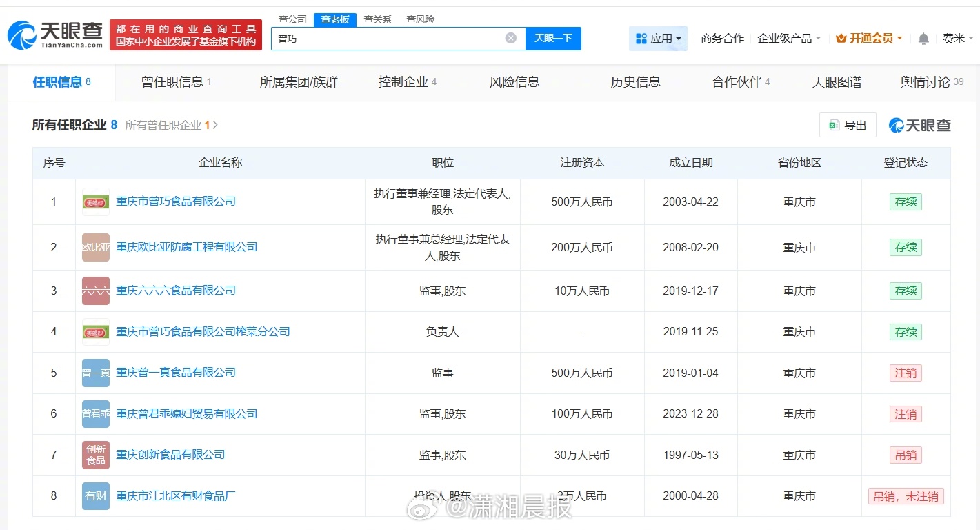
Task: Clear the search box with the X icon
Action: pyautogui.click(x=510, y=38)
